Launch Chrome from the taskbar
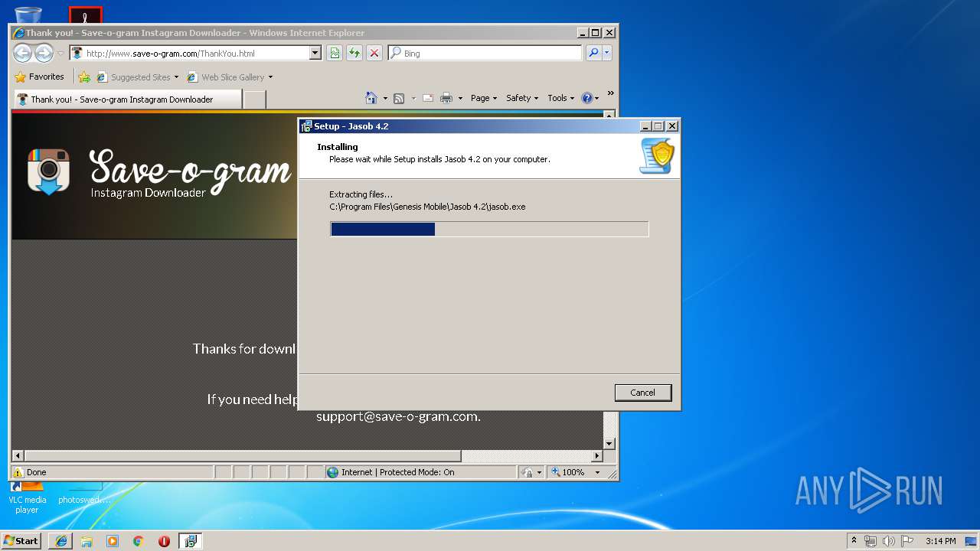Viewport: 980px width, 551px height. (x=139, y=541)
